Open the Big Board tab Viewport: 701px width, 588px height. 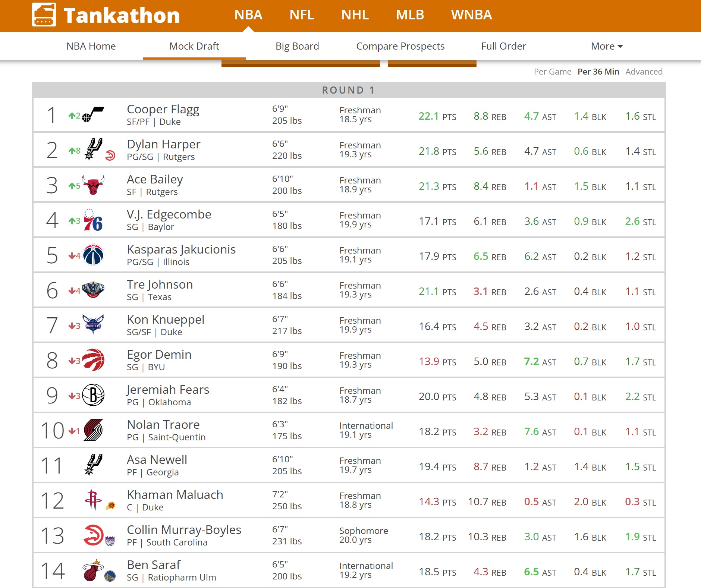tap(297, 46)
